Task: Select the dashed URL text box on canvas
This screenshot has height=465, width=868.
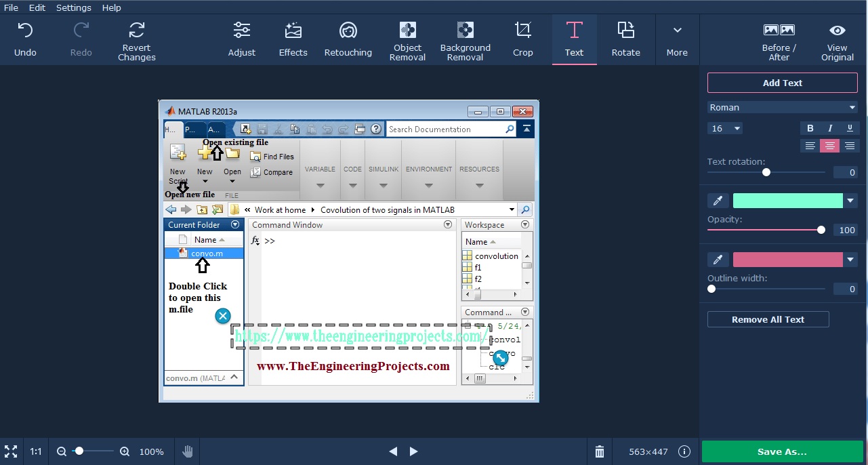Action: [x=360, y=336]
